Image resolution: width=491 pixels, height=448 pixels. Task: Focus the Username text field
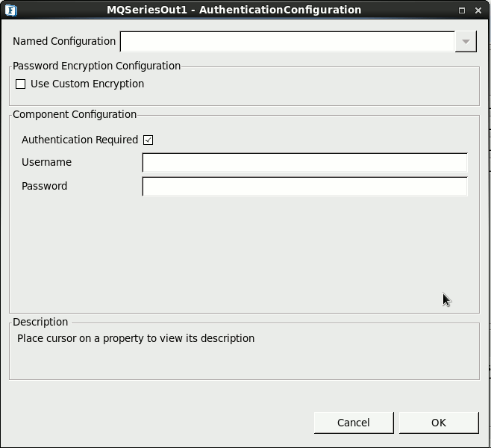304,162
